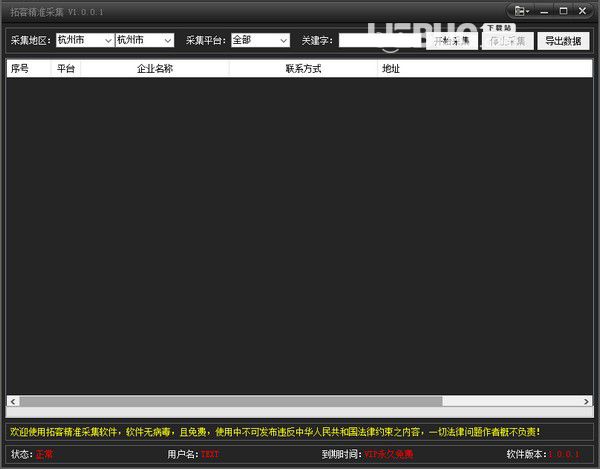Click the 导出数据 export button
600x469 pixels.
(563, 41)
